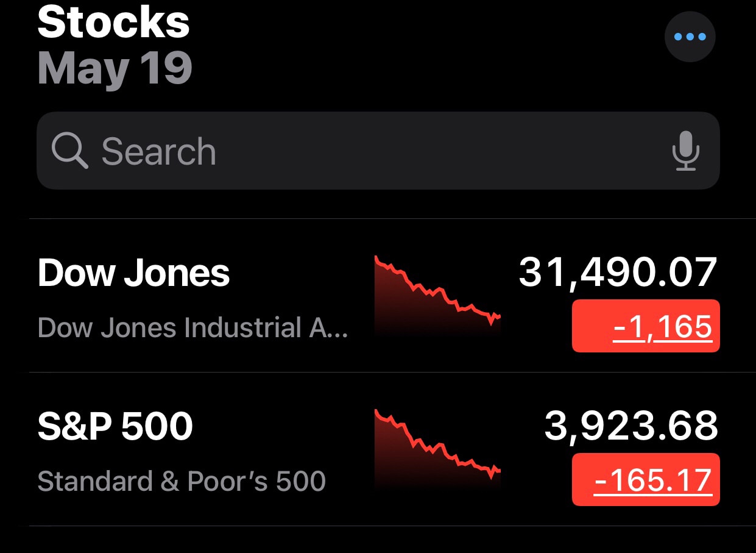Open the S&P 500 mini price chart

click(437, 449)
